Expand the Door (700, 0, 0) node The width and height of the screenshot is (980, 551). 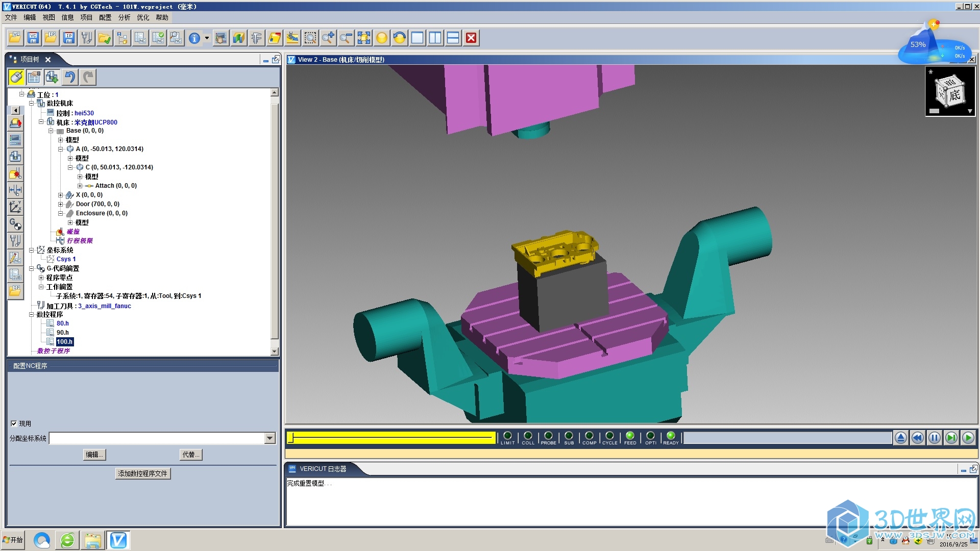[x=60, y=205]
